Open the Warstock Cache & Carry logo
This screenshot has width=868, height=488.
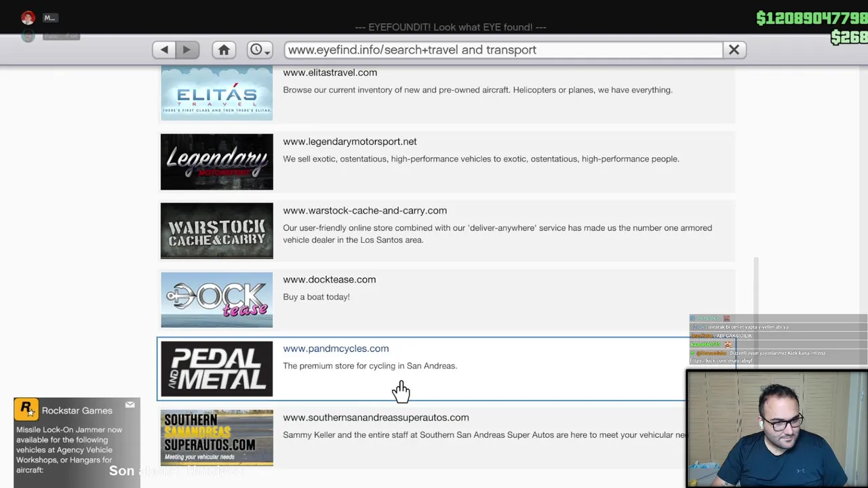(x=217, y=231)
